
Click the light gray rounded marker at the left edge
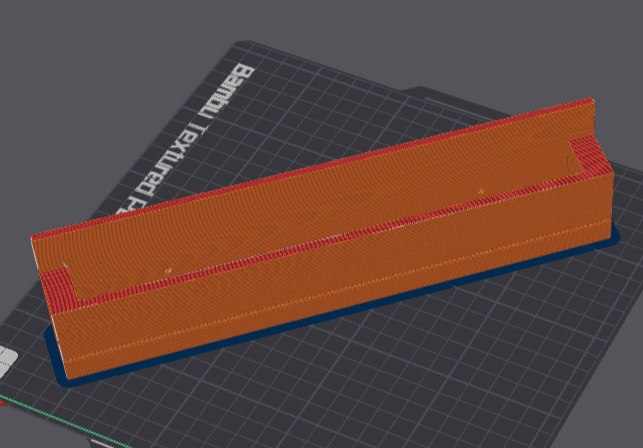(6, 362)
